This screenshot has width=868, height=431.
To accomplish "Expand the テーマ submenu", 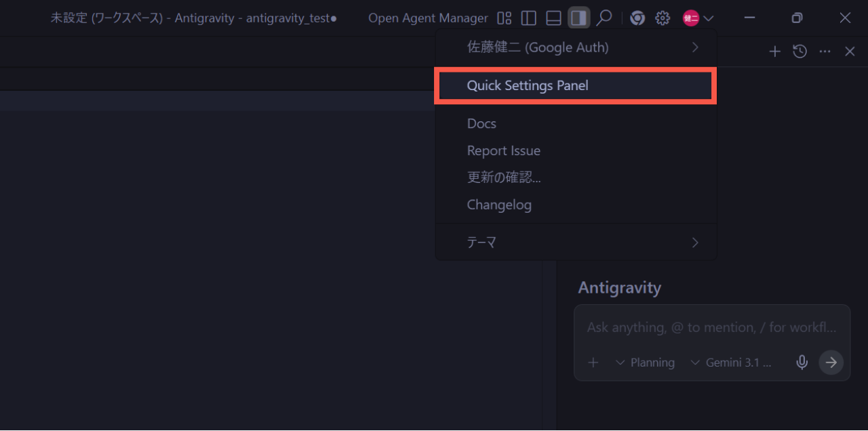I will pos(575,242).
